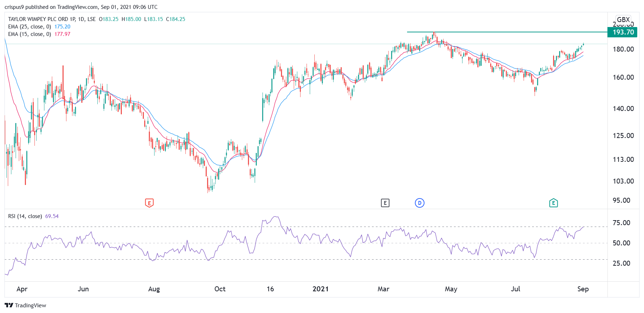644x313 pixels.
Task: Click the Jun label on time axis
Action: tap(83, 289)
